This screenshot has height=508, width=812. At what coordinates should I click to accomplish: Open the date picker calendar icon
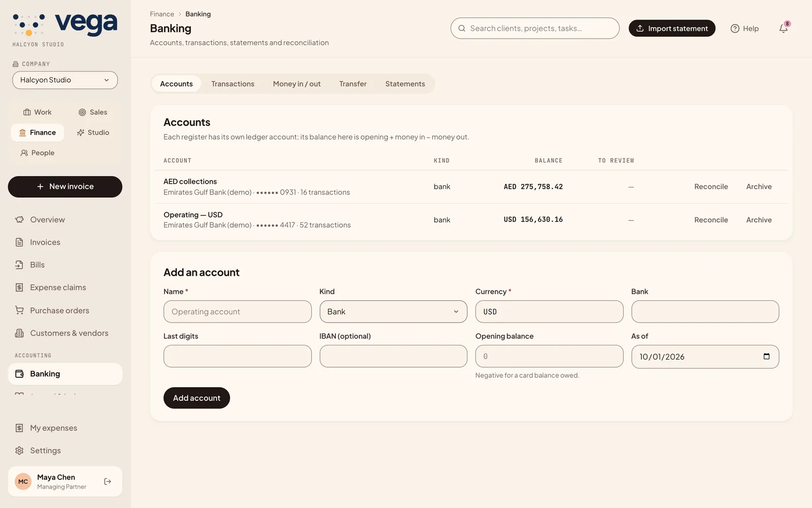point(766,356)
